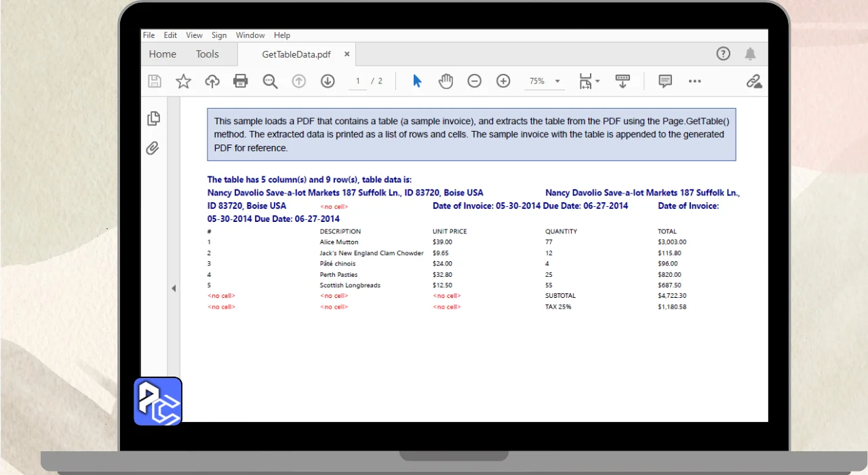This screenshot has height=475, width=868.
Task: Click the upload to cloud icon
Action: pos(212,81)
